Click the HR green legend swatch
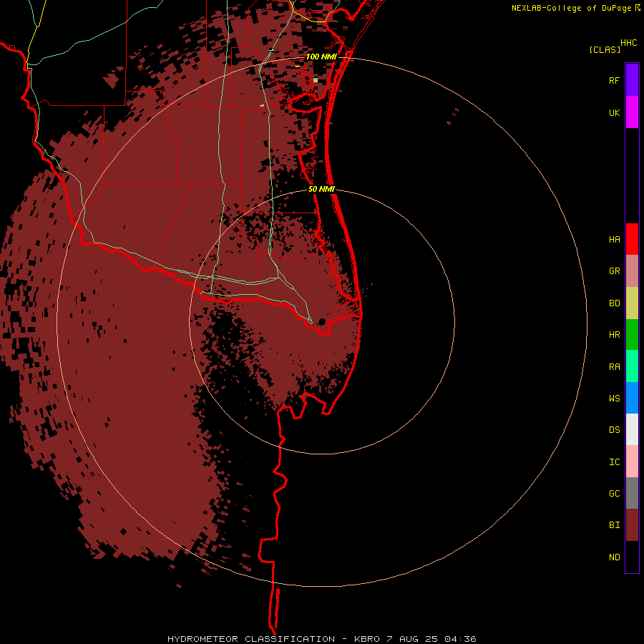 coord(632,335)
